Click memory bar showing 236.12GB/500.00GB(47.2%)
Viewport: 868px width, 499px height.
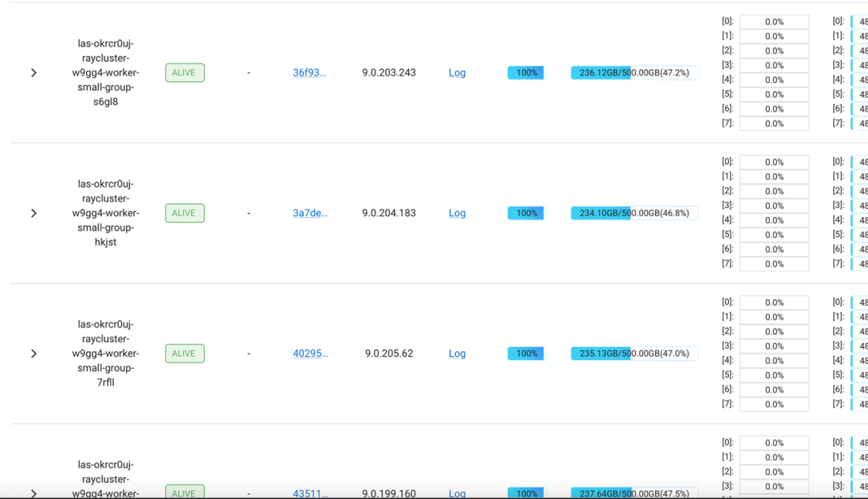[634, 72]
